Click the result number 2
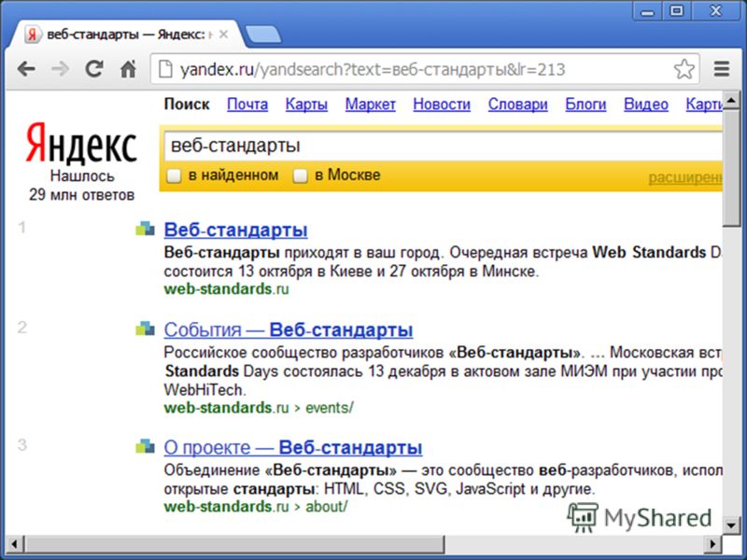The width and height of the screenshot is (747, 560). pos(21,328)
